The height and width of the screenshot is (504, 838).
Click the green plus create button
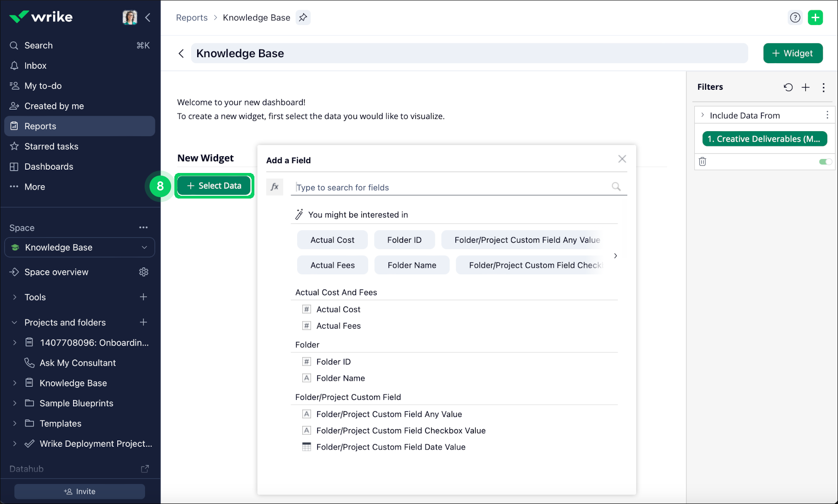point(815,18)
